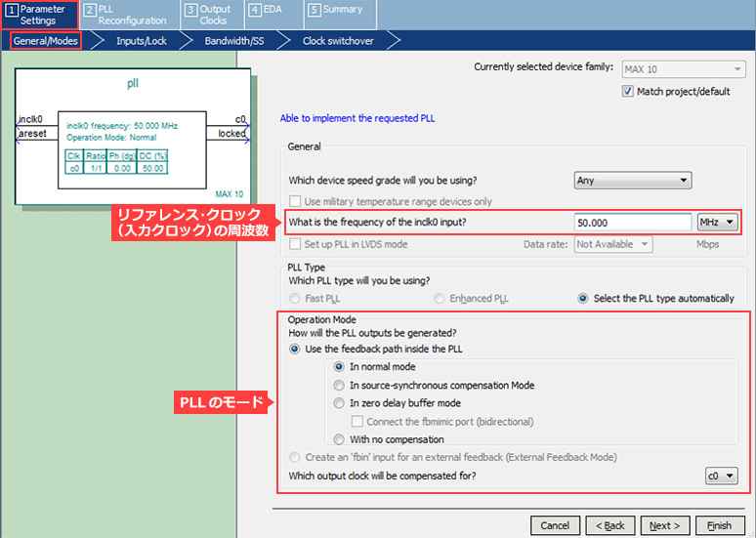Open the Clock switchover sub-page
This screenshot has width=756, height=538.
339,41
